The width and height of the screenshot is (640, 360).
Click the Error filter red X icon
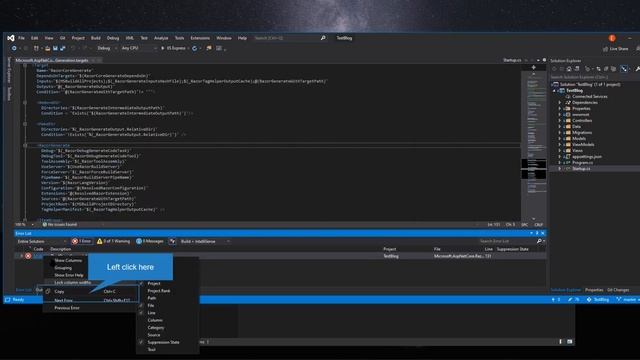tap(75, 241)
